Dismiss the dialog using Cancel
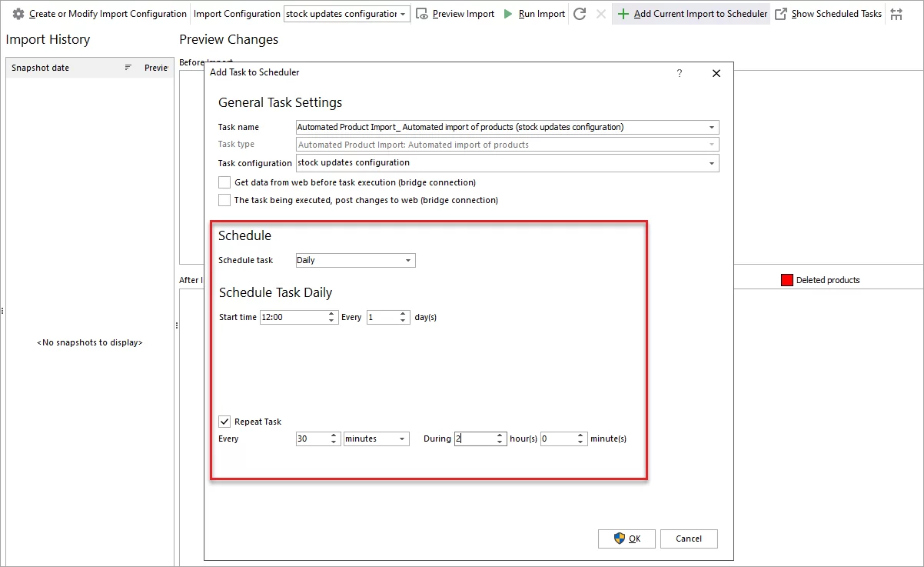This screenshot has width=924, height=567. click(689, 539)
